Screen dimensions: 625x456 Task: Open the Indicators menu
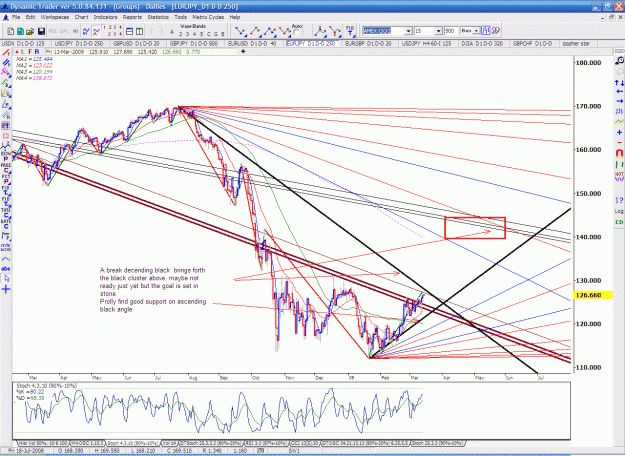[x=105, y=17]
